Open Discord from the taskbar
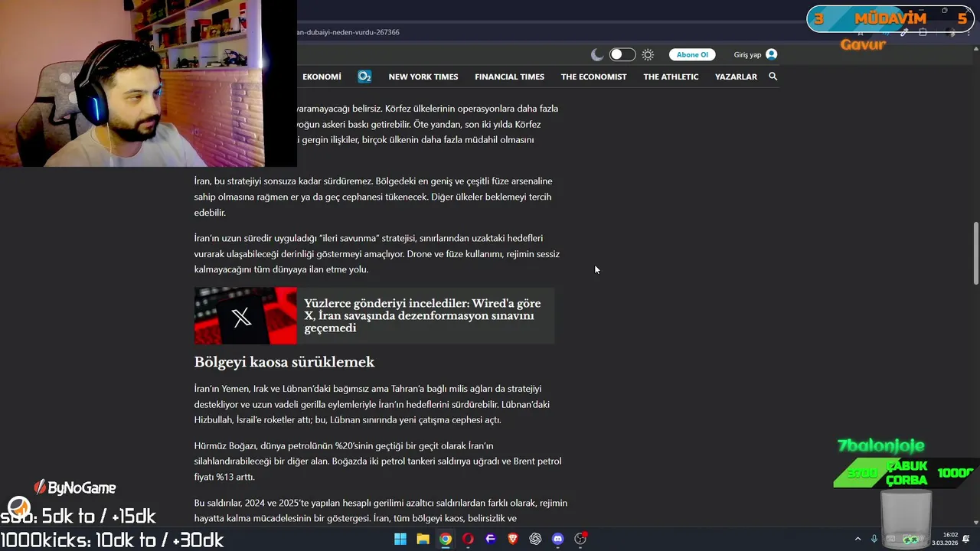The height and width of the screenshot is (551, 980). [558, 539]
